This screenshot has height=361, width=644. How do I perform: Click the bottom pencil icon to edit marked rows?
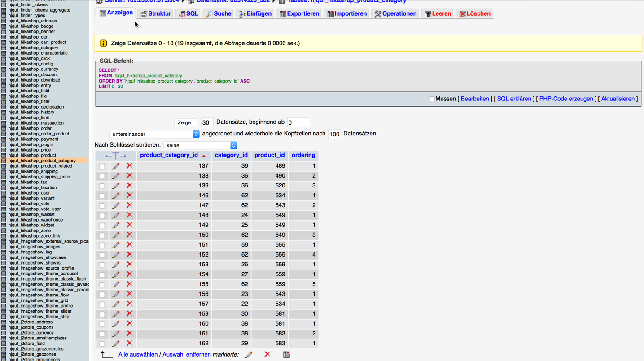[x=249, y=355]
